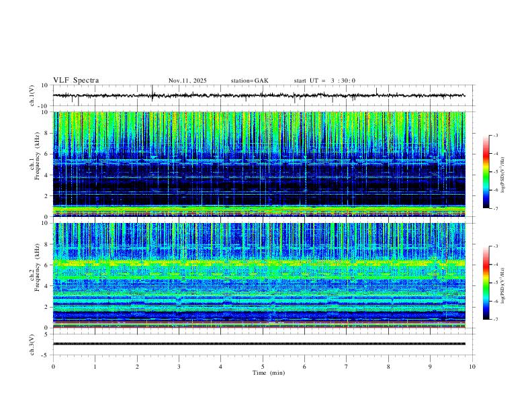Click the ch.1 color scale bar
The height and width of the screenshot is (411, 532).
[x=486, y=172]
